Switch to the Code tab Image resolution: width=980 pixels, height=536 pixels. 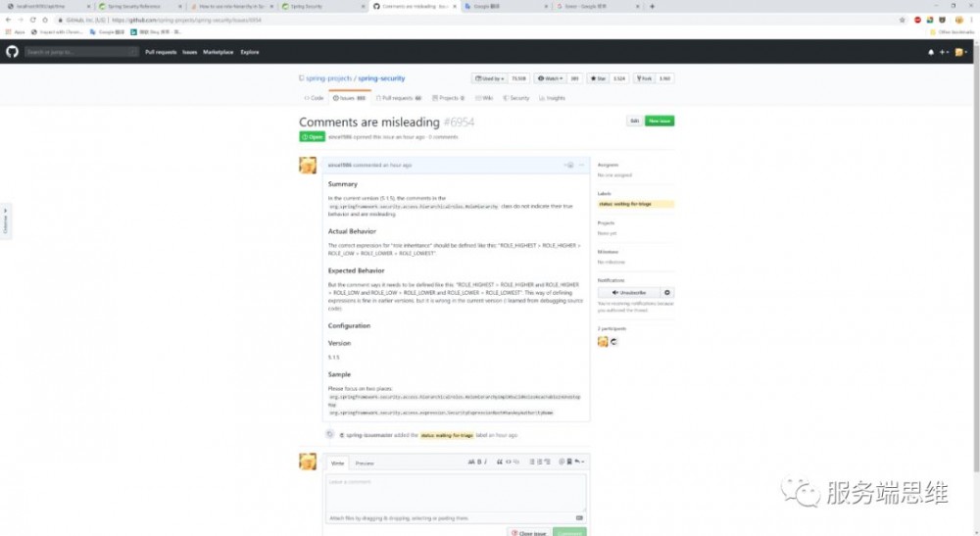point(314,98)
